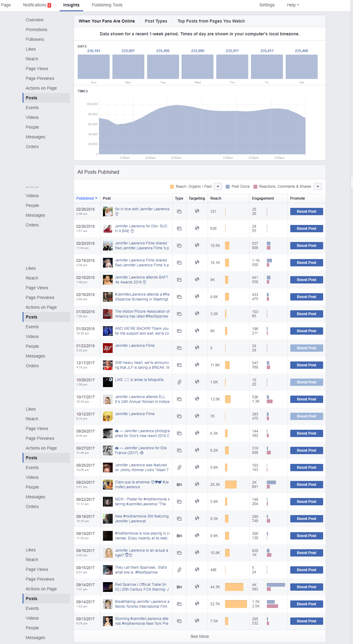Click the blue Post Clicks legend swatch
Image resolution: width=353 pixels, height=644 pixels.
point(228,187)
